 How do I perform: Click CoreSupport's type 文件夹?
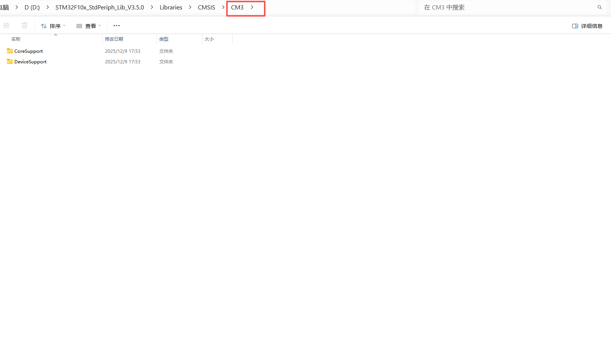(166, 51)
